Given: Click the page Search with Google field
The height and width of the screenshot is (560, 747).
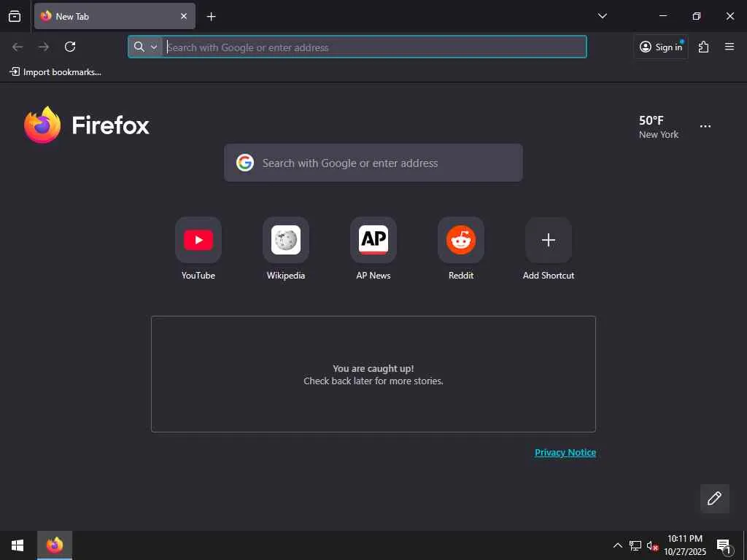Looking at the screenshot, I should (x=373, y=163).
